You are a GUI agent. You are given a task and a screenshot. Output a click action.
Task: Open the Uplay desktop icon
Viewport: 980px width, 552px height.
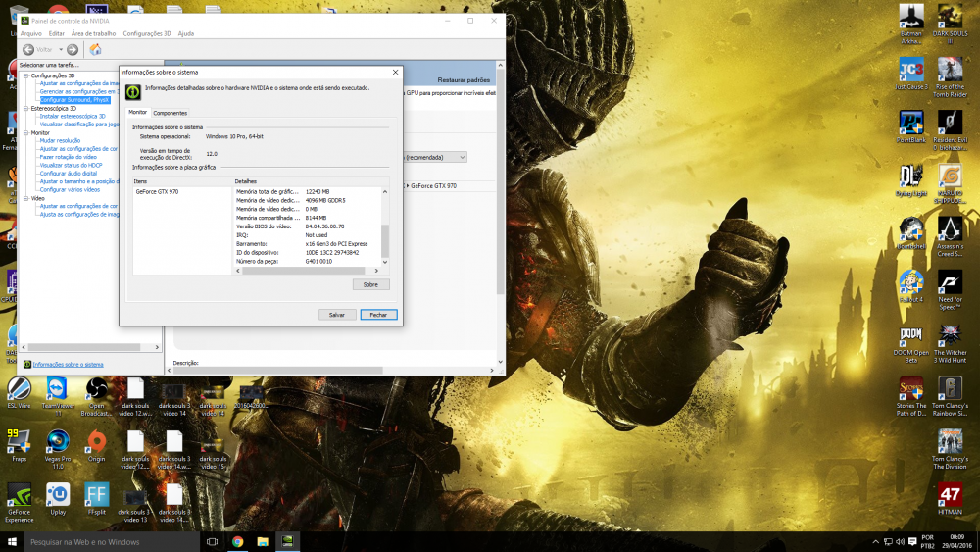58,496
